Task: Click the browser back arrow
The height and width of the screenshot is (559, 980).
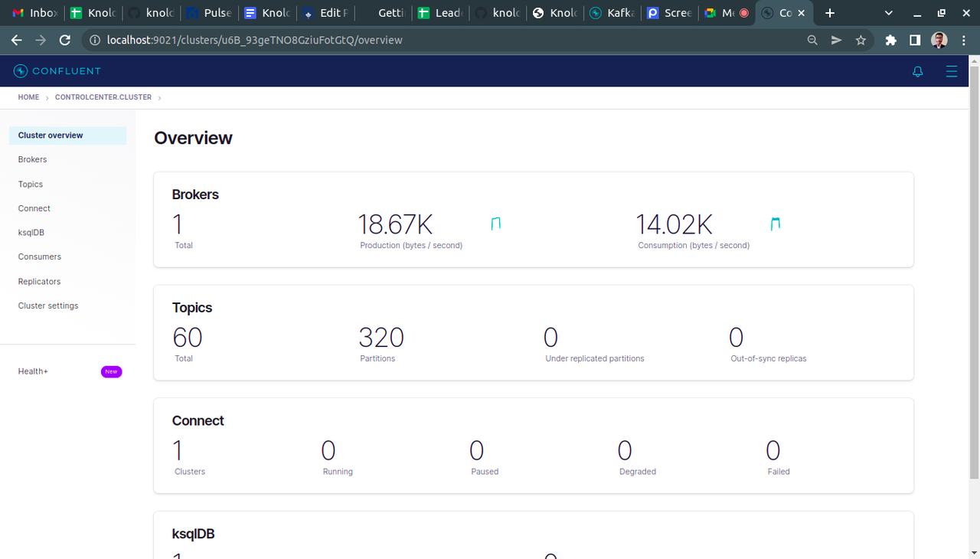Action: (x=16, y=40)
